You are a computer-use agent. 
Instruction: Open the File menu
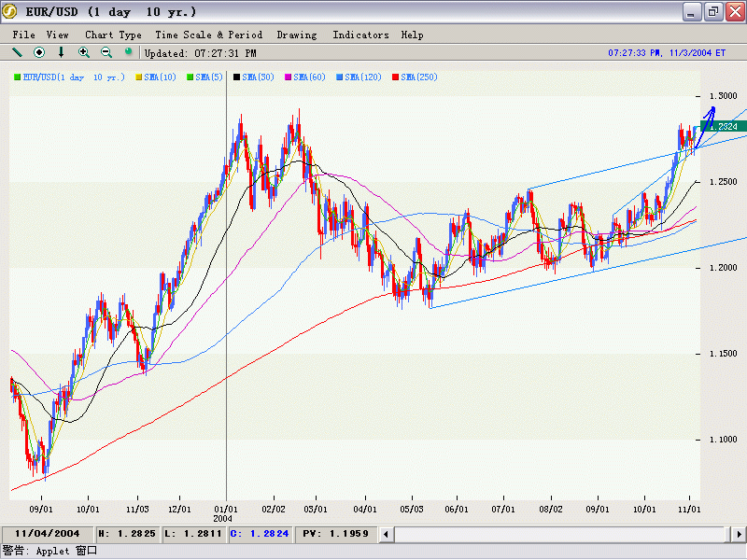(x=24, y=35)
